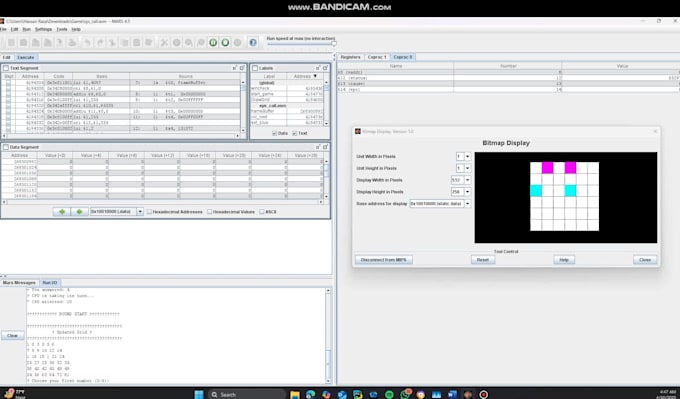Click the Save As toolbar icon
This screenshot has height=399, width=680.
(48, 43)
